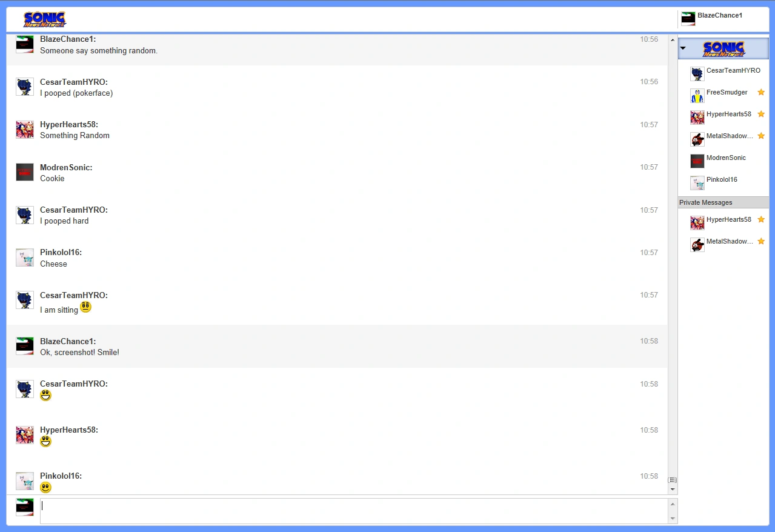The height and width of the screenshot is (532, 775).
Task: Select MetalShadow in the main user list
Action: (x=729, y=136)
